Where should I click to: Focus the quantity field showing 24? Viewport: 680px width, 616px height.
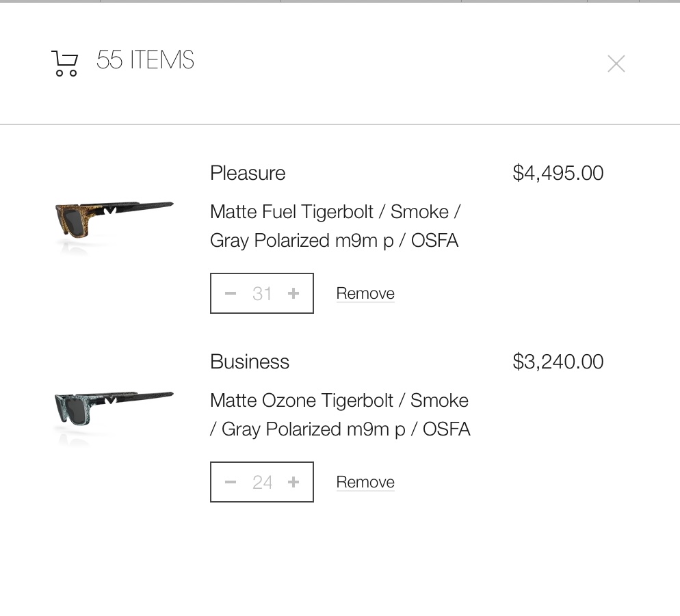(262, 482)
